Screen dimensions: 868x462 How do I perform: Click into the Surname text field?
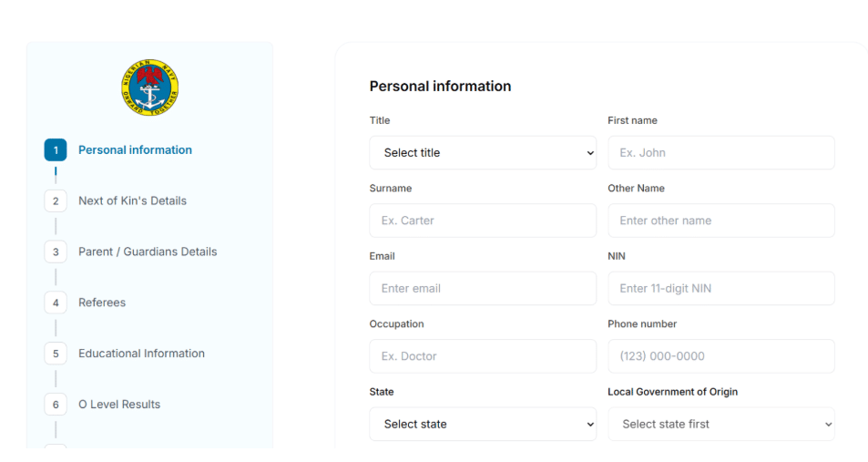(483, 221)
